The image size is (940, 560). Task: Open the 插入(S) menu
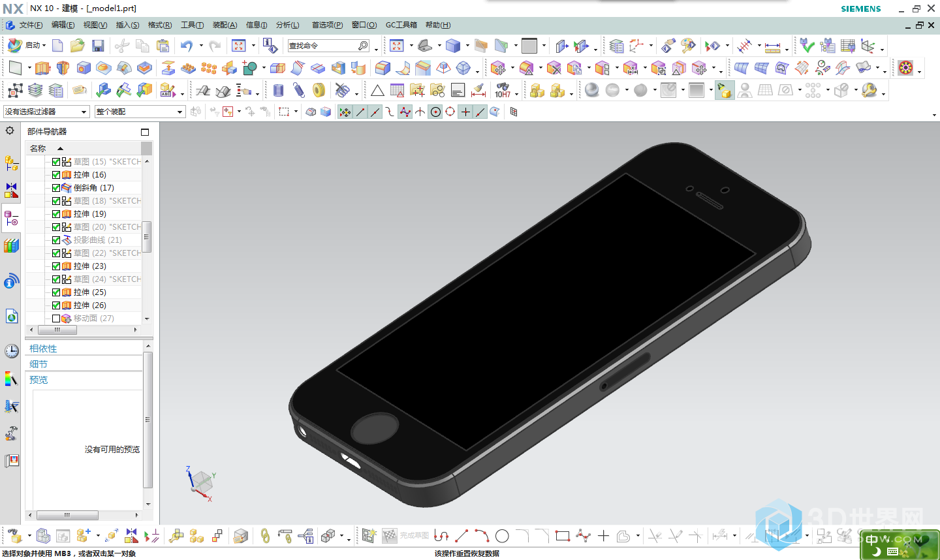coord(127,25)
